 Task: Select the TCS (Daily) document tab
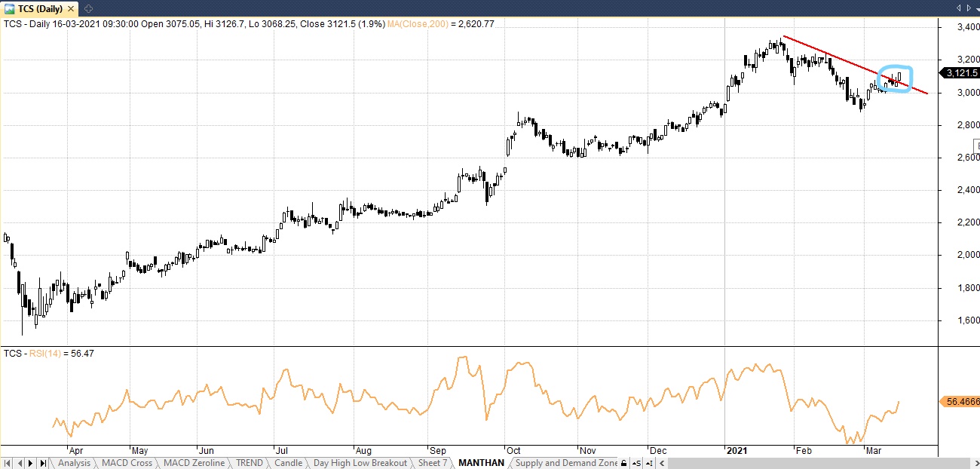pos(41,8)
